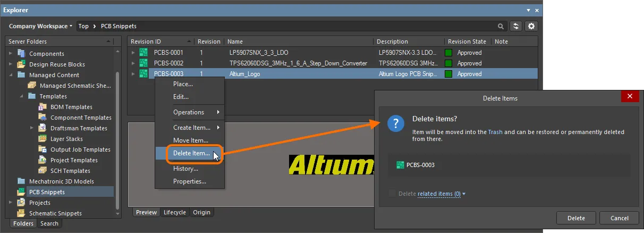This screenshot has height=233, width=644.
Task: Expand the PCBS-0002 revision row
Action: (133, 63)
